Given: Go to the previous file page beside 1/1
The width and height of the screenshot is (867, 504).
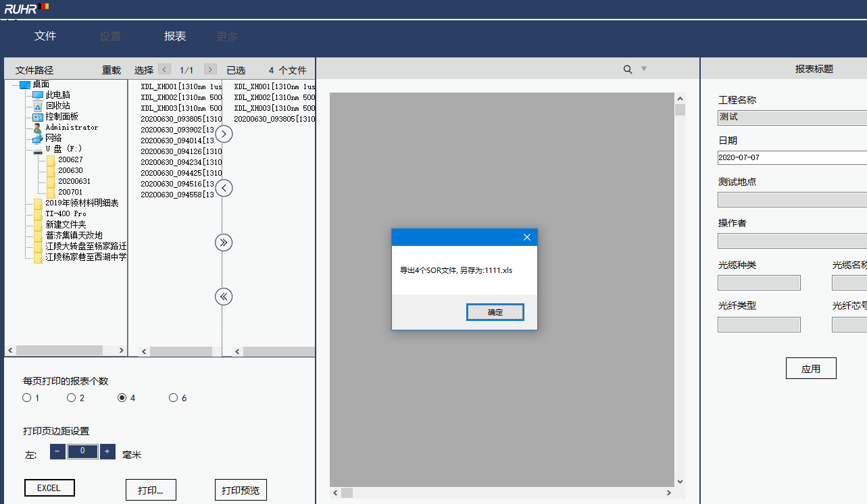Looking at the screenshot, I should coord(164,70).
